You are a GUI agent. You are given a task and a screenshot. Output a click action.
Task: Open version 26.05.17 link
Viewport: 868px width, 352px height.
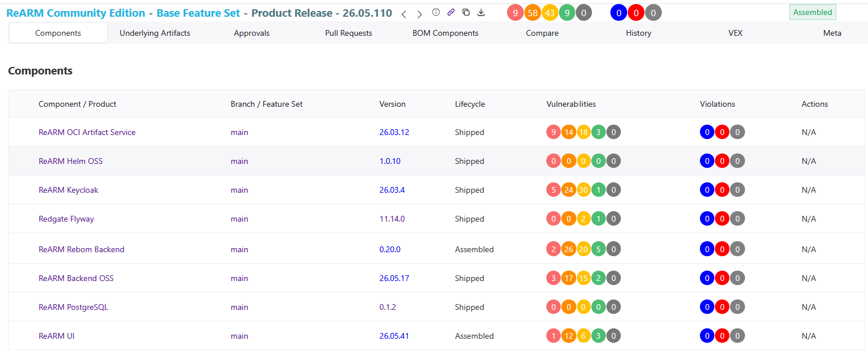394,278
